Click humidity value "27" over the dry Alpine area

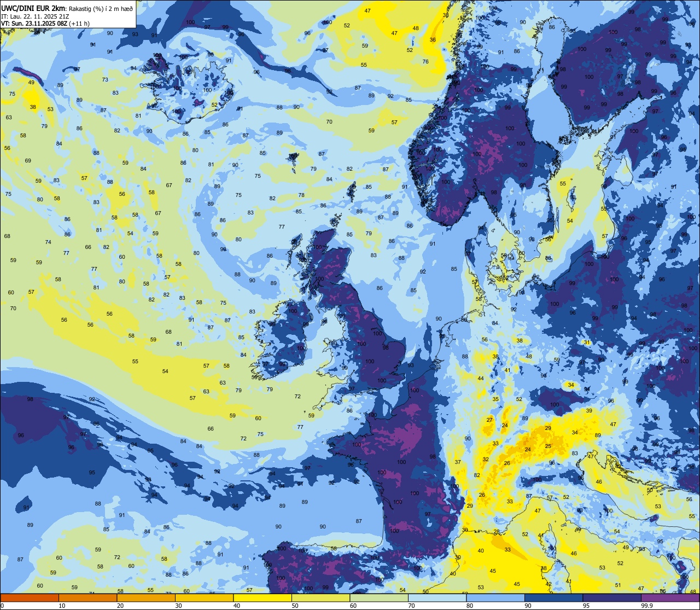coord(490,420)
